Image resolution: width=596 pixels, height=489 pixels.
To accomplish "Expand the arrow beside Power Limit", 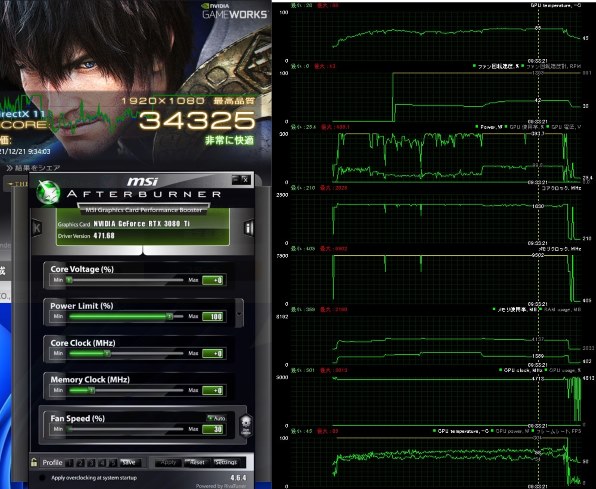I will (x=239, y=313).
